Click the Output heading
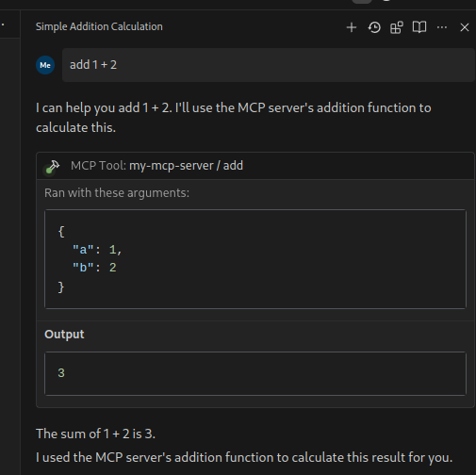The height and width of the screenshot is (475, 476). [x=64, y=335]
